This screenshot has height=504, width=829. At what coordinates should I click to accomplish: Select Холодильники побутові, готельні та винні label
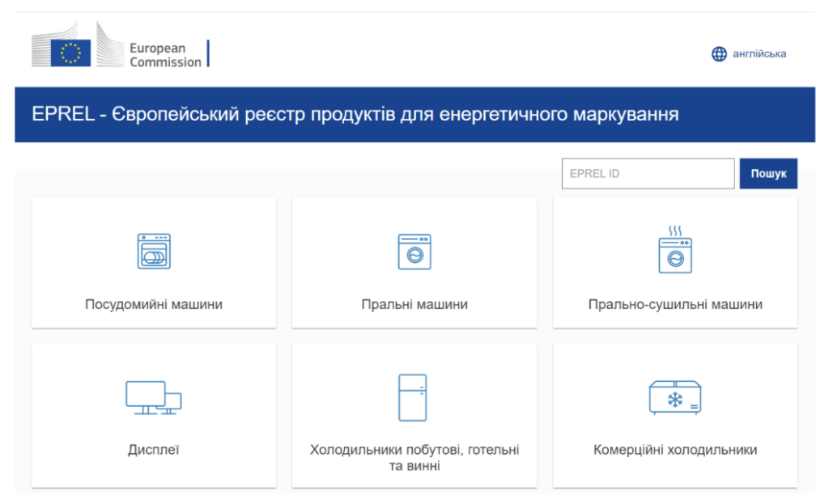coord(414,457)
